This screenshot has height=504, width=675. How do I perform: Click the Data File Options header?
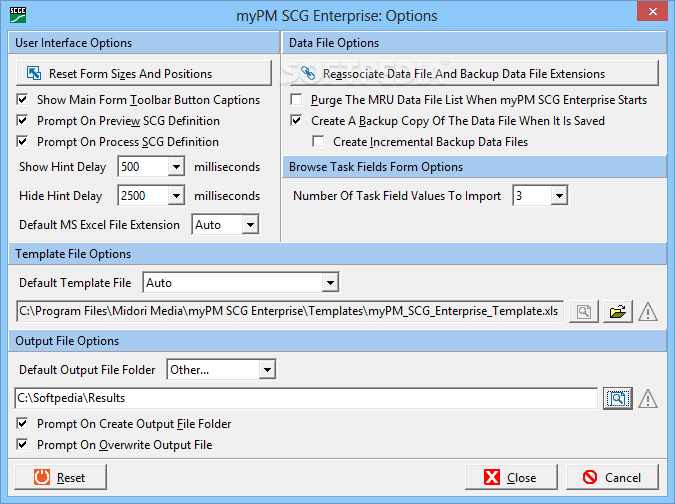pyautogui.click(x=474, y=43)
